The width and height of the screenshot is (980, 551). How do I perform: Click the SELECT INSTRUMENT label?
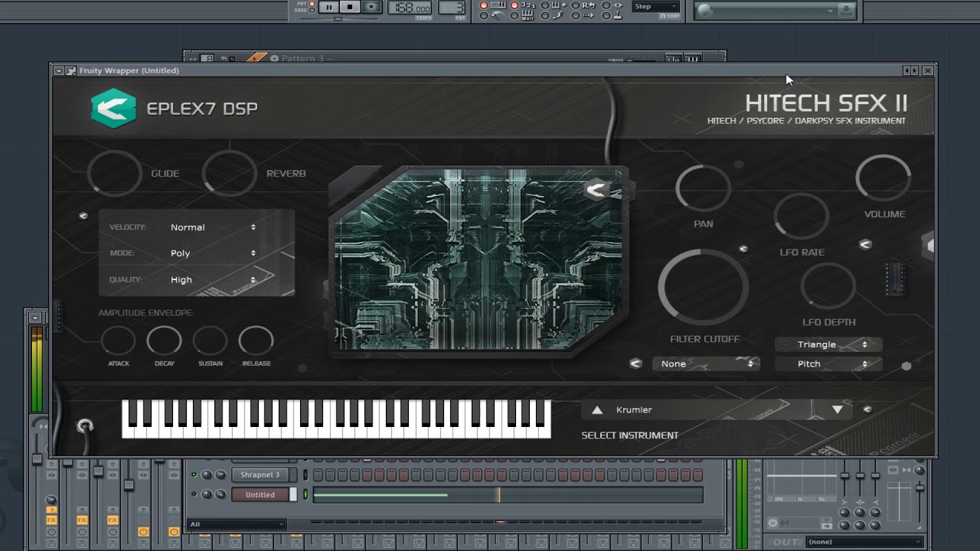(x=630, y=435)
